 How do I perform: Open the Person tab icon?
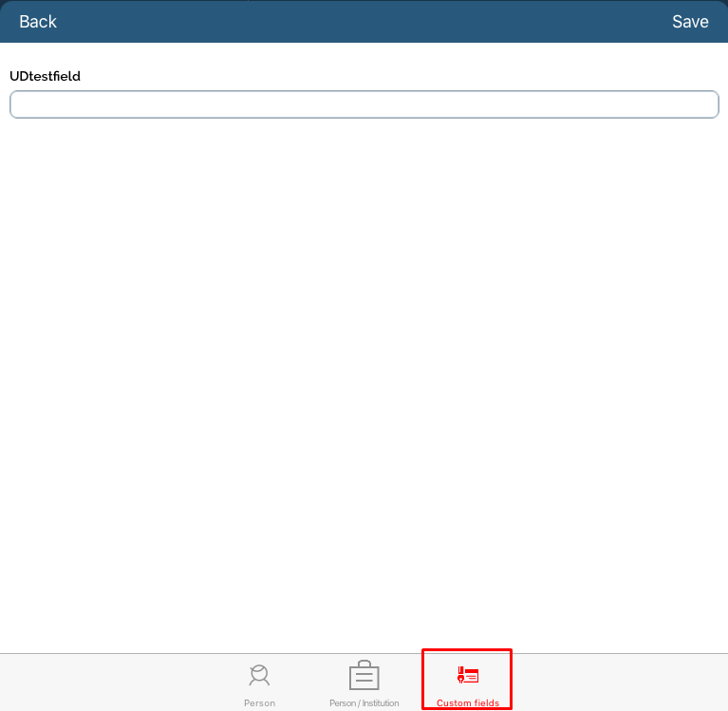(x=259, y=676)
